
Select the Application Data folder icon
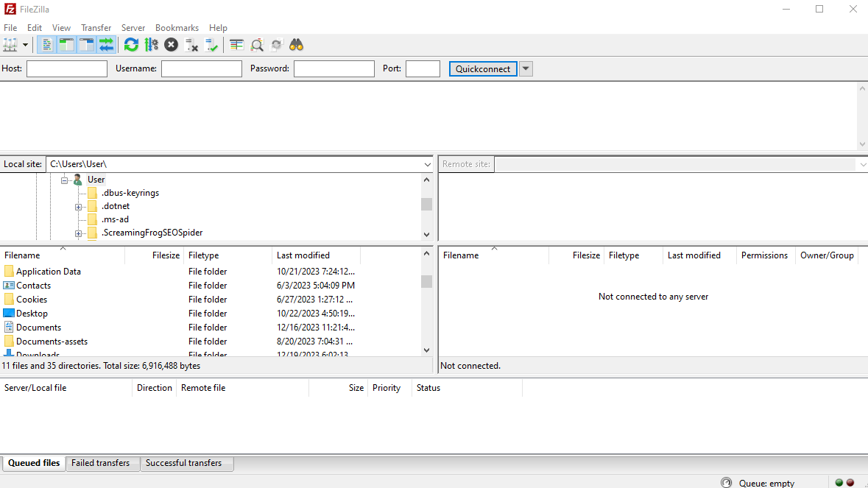click(x=9, y=271)
